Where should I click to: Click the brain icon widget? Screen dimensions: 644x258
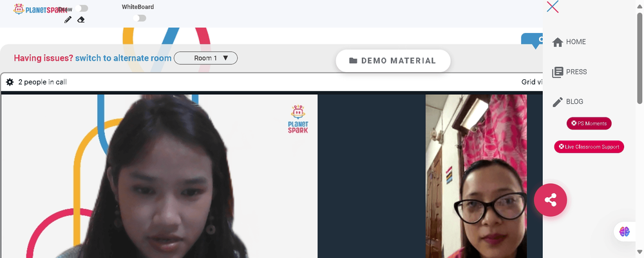point(624,232)
